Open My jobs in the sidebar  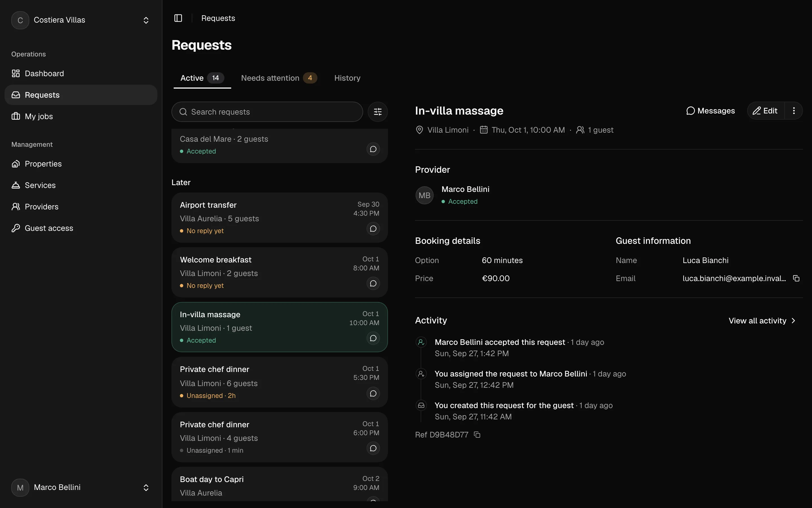coord(81,116)
